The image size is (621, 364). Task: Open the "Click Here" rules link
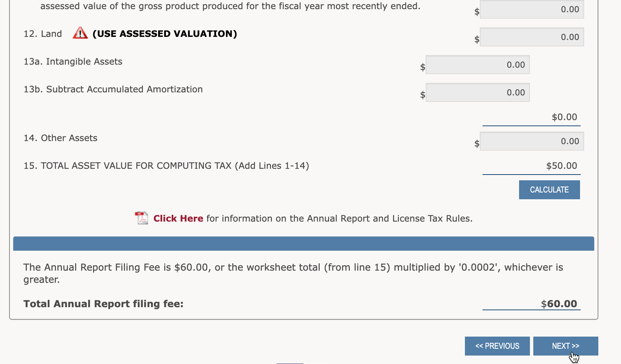click(x=178, y=219)
